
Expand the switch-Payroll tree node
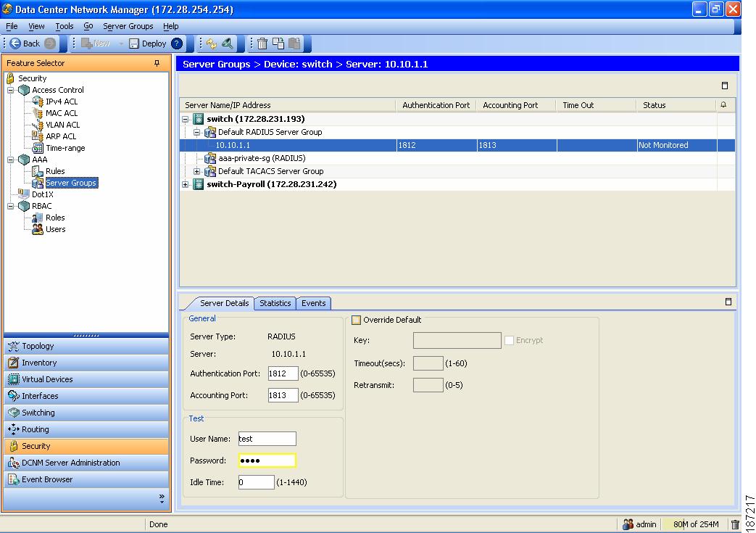coord(185,184)
